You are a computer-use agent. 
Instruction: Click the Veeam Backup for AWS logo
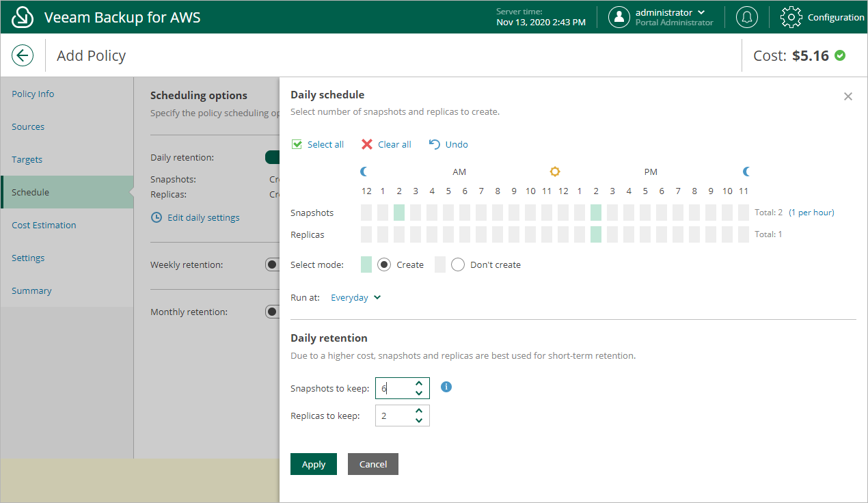click(23, 17)
